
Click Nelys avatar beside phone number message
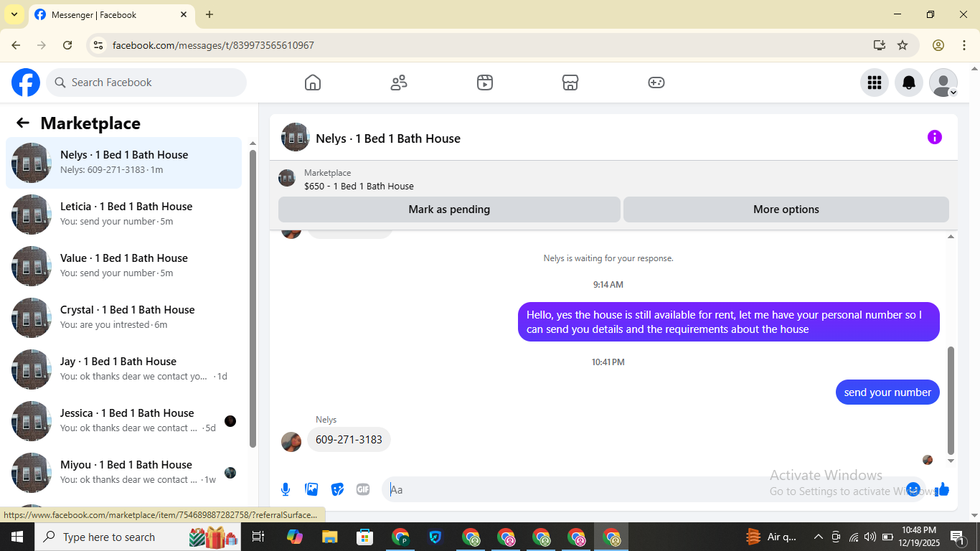pyautogui.click(x=291, y=442)
